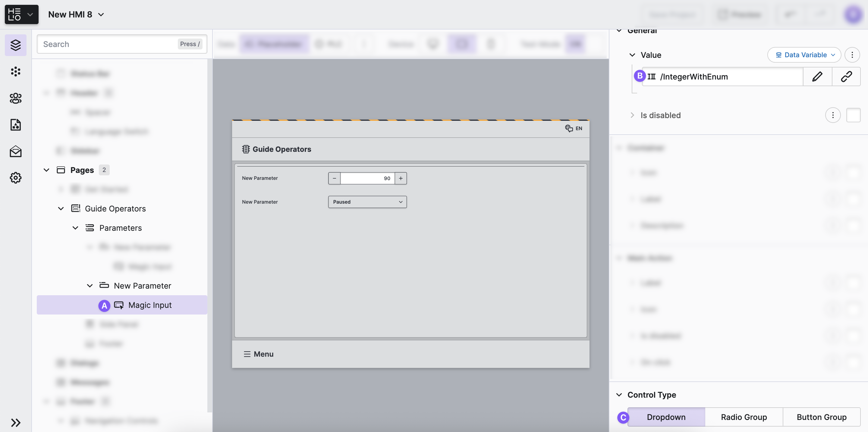Open the Paused dropdown on canvas

click(367, 202)
